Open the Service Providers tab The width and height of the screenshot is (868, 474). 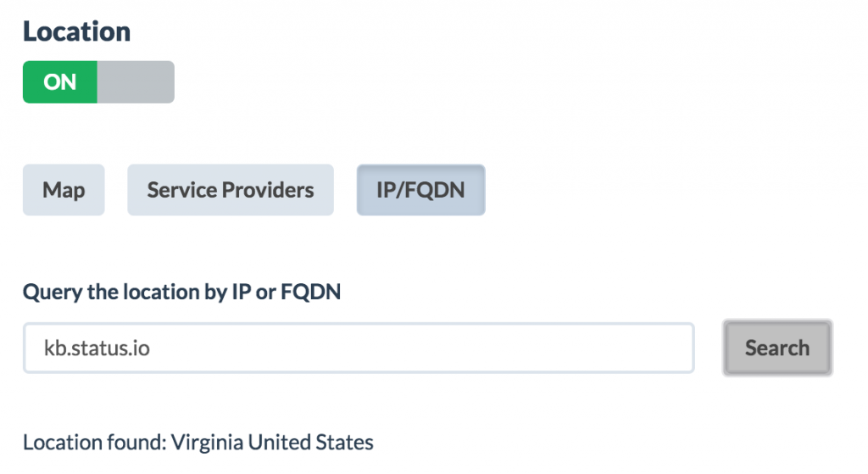[231, 190]
